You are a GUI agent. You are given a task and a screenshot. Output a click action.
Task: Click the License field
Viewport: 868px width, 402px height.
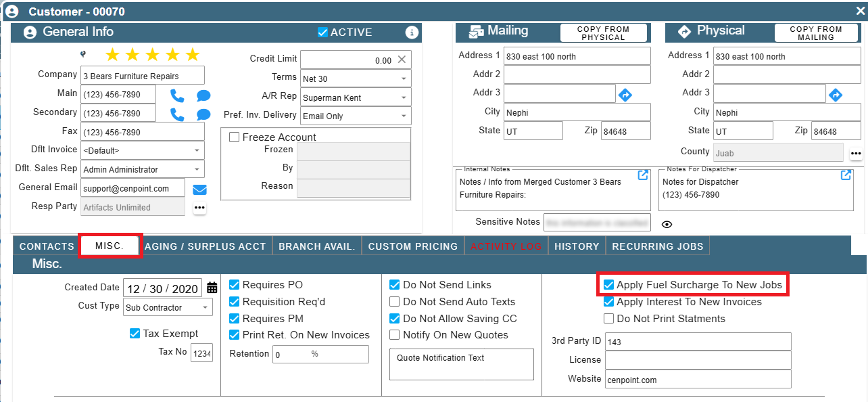(698, 360)
